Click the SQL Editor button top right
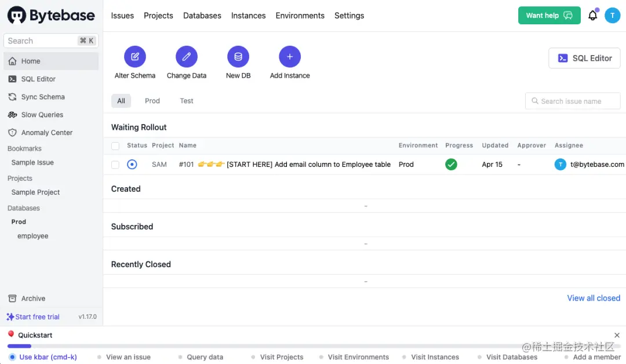This screenshot has height=364, width=626. [x=584, y=59]
